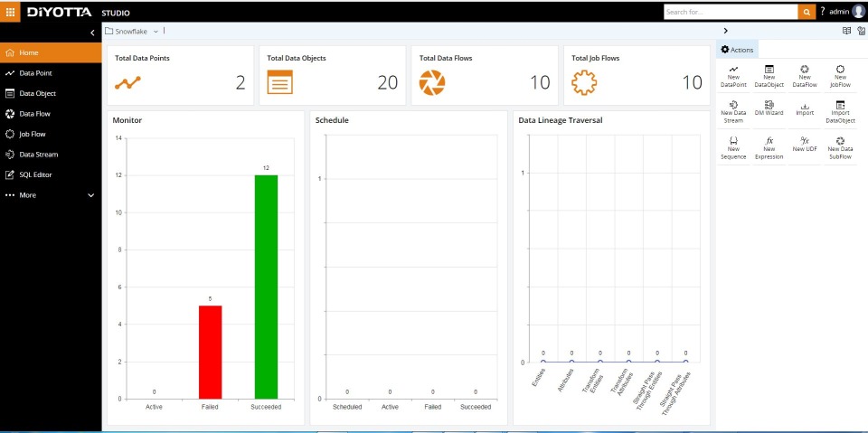Open the admin user avatar
Viewport: 868px width, 433px height.
click(x=859, y=12)
